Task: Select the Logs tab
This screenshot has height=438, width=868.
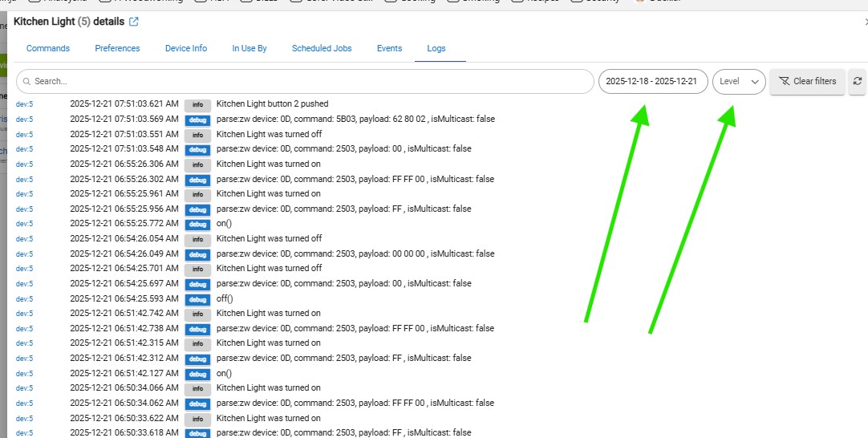Action: coord(436,48)
